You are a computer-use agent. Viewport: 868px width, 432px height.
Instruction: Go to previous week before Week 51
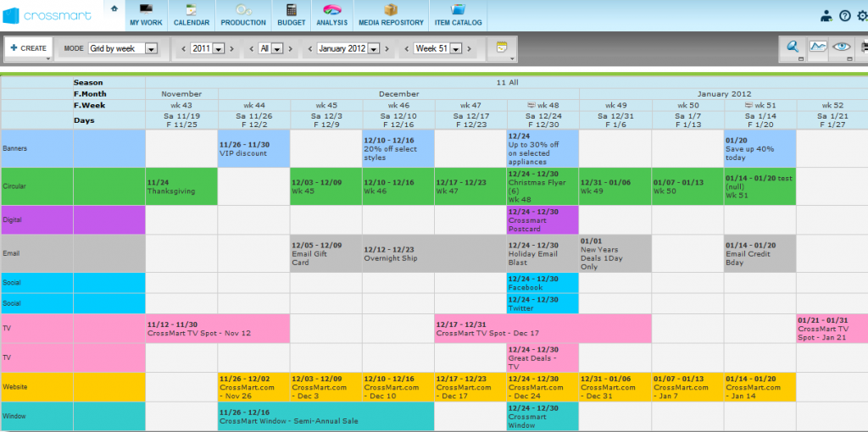tap(407, 48)
